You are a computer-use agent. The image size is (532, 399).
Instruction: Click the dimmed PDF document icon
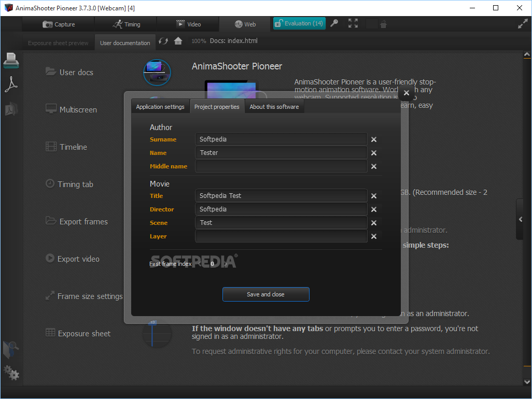(11, 109)
